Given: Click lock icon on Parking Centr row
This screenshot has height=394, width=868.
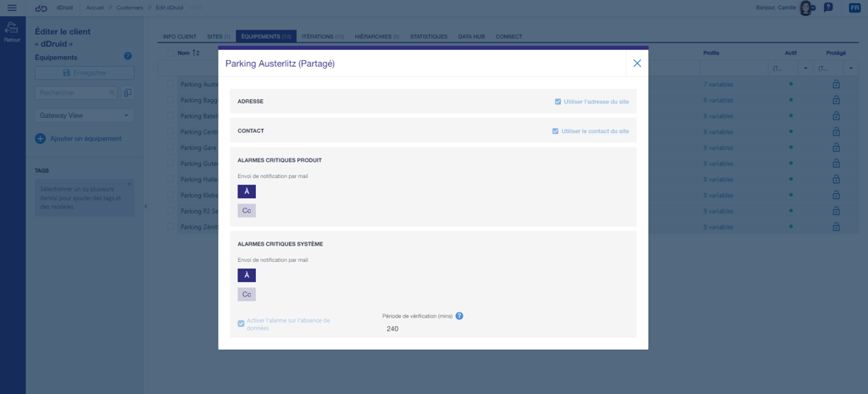Looking at the screenshot, I should coord(836,131).
